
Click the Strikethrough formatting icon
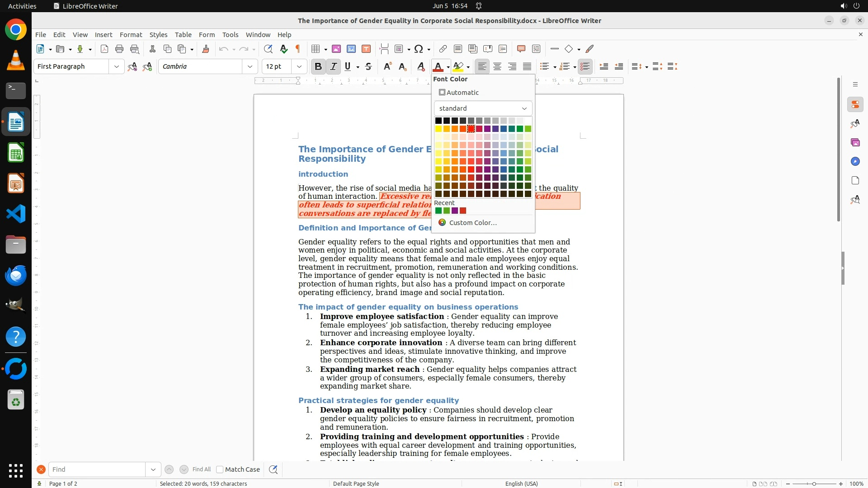tap(368, 66)
